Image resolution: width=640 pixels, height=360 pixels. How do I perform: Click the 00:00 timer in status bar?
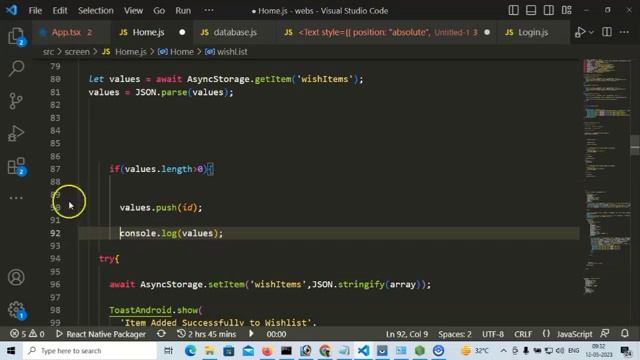[x=276, y=334]
